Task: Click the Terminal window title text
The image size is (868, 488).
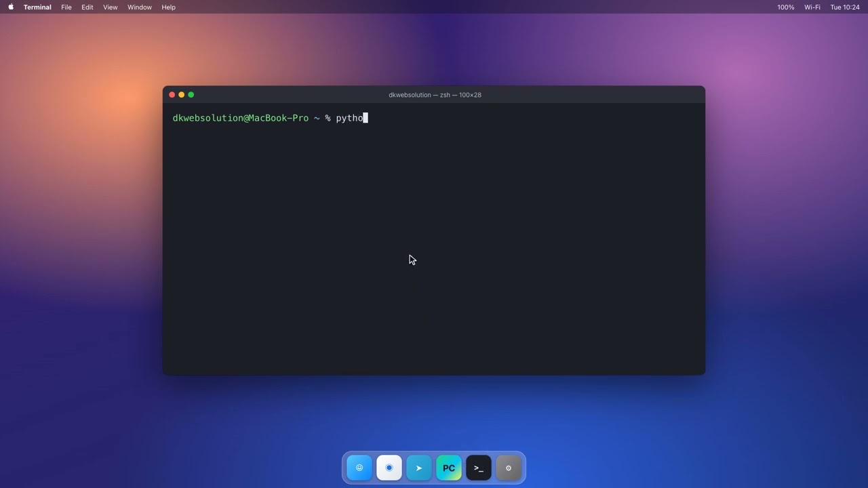Action: [435, 95]
